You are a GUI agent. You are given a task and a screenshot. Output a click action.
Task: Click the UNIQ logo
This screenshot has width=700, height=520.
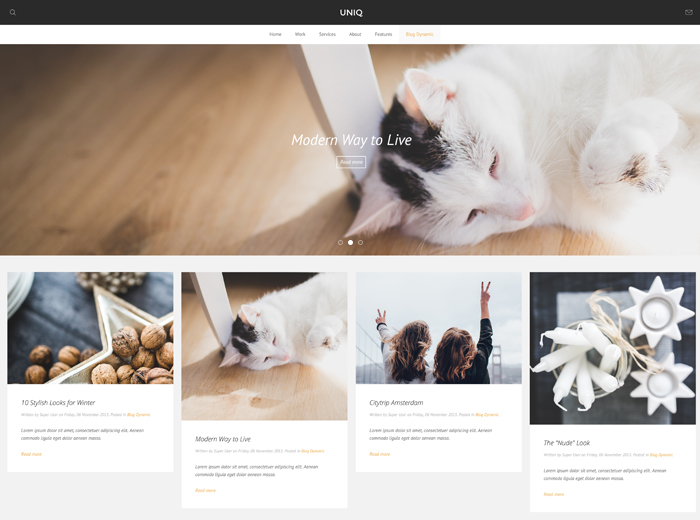351,12
